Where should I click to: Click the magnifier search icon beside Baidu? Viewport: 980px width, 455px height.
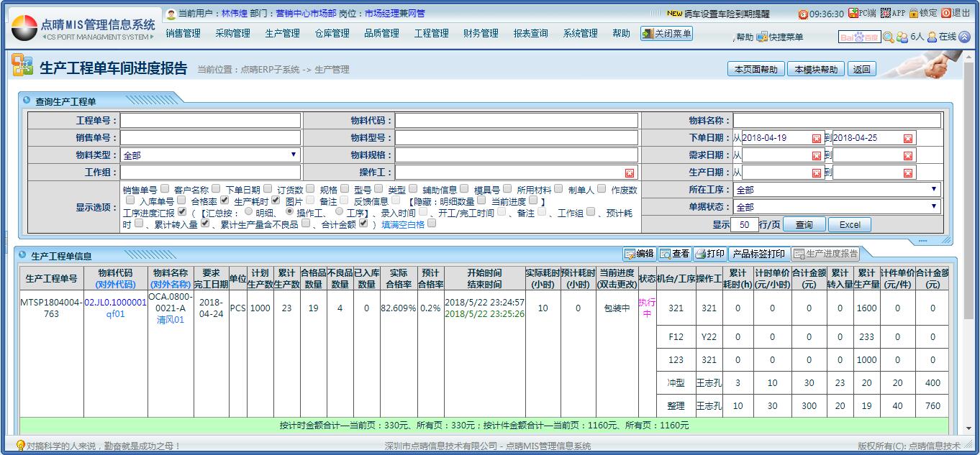889,37
